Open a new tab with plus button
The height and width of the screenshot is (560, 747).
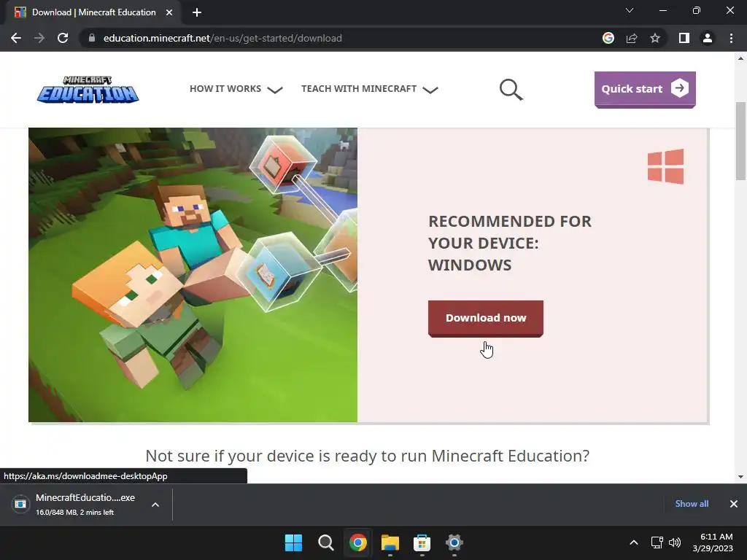point(197,12)
